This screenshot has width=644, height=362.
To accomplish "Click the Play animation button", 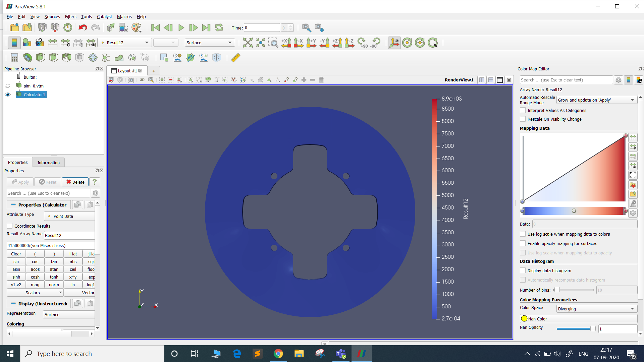I will [181, 28].
